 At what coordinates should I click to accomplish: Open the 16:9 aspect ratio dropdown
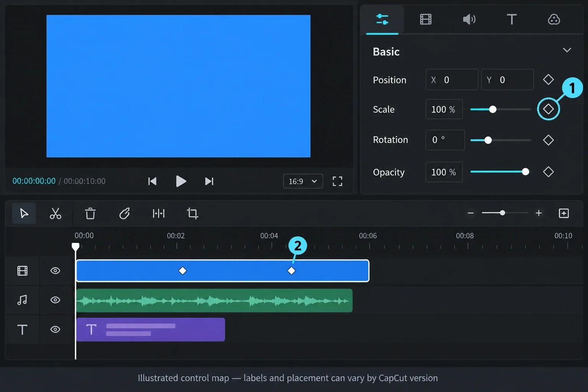(303, 181)
